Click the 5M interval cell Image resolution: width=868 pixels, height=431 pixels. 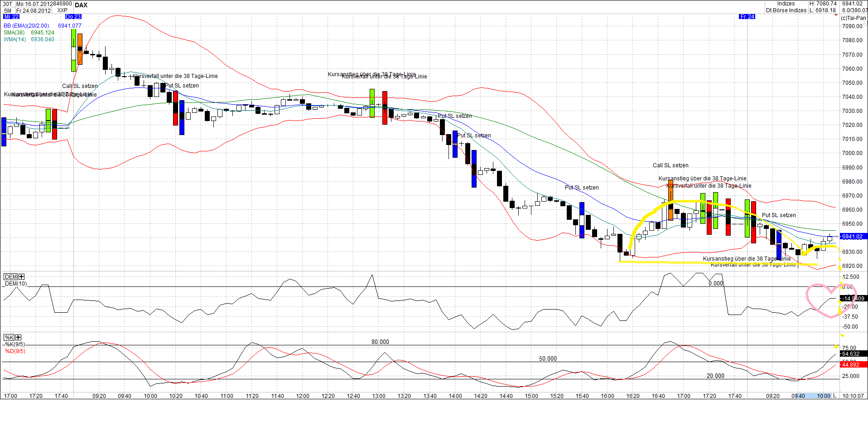click(x=8, y=10)
